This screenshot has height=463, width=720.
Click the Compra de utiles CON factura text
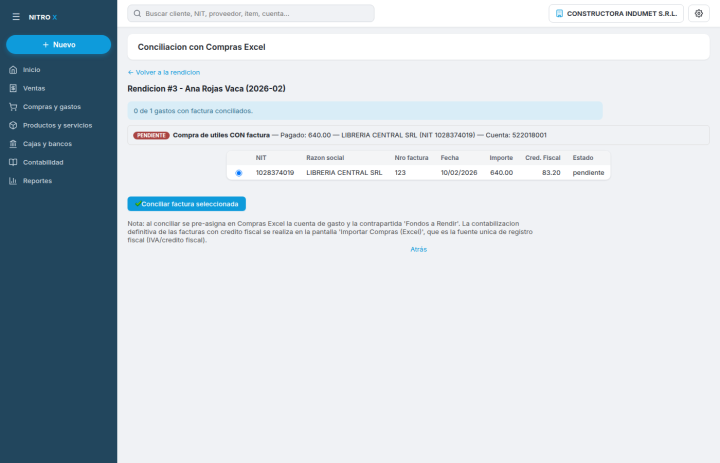[x=221, y=135]
